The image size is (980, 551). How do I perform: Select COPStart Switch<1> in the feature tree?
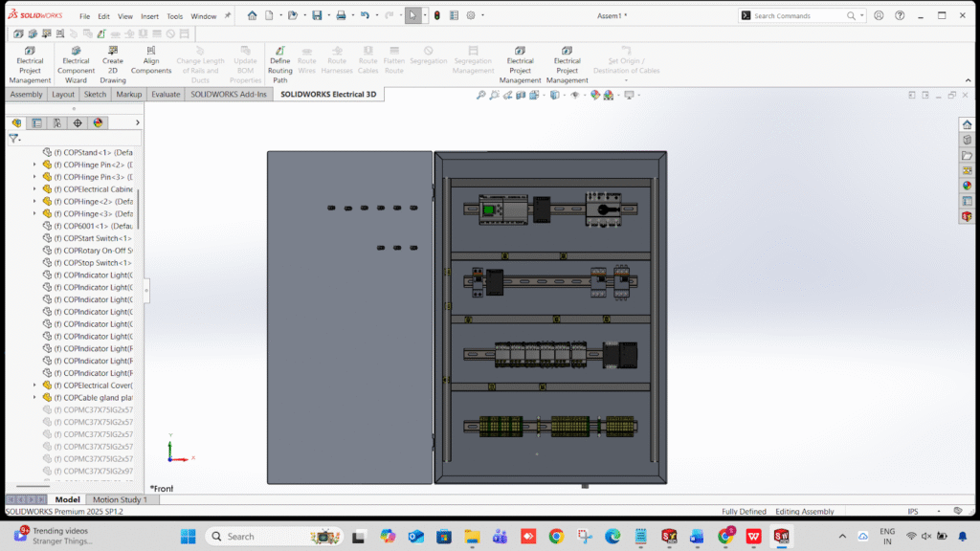(x=92, y=238)
